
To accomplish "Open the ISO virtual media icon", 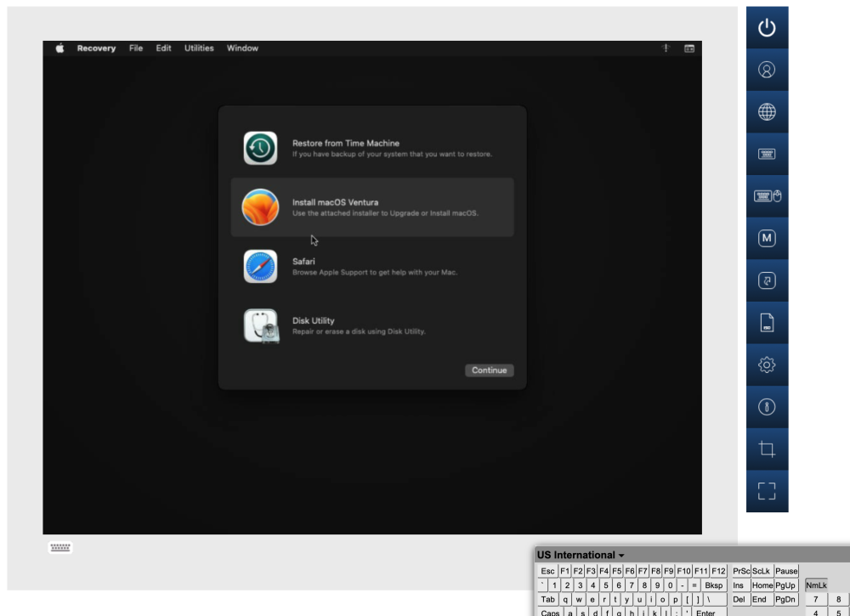I will click(x=767, y=323).
